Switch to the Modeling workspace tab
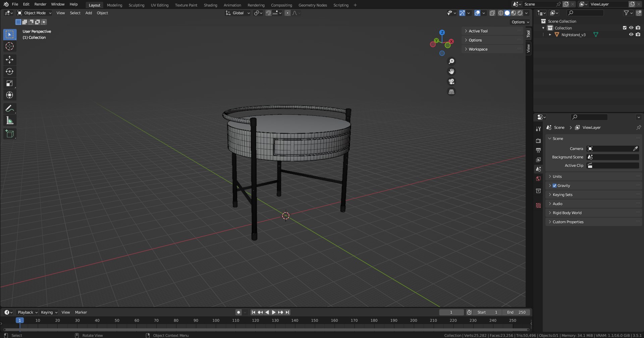644x338 pixels. 114,5
